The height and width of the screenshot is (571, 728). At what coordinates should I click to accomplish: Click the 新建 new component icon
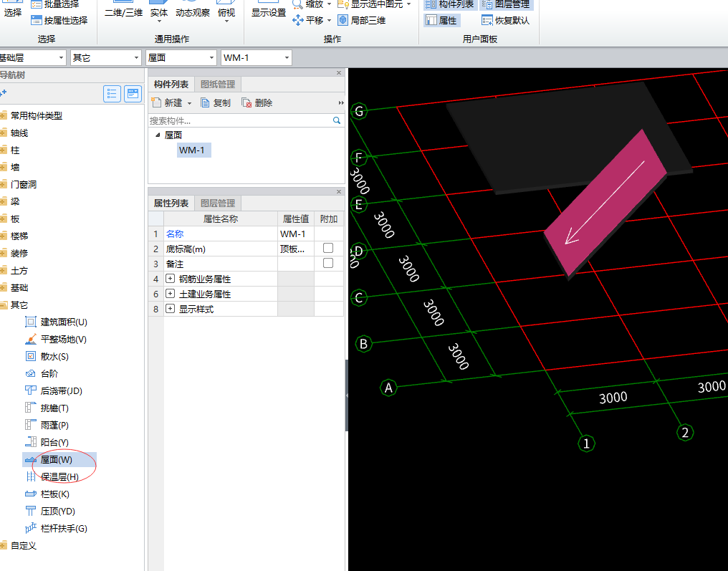point(156,102)
